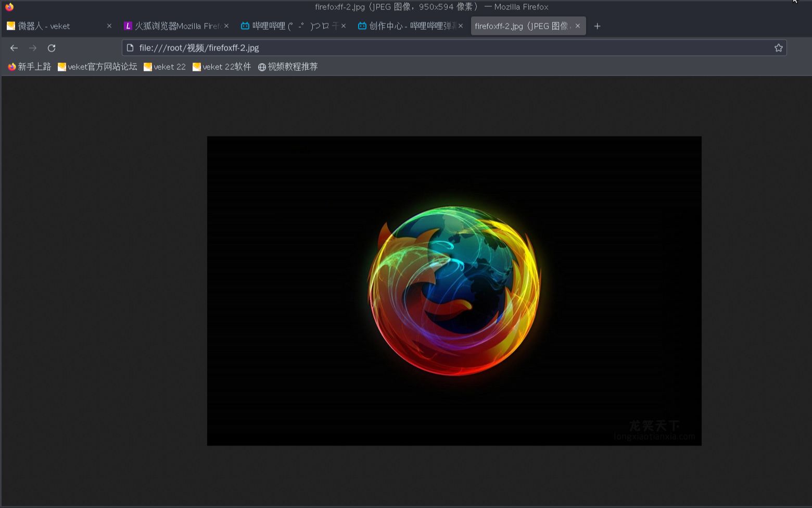Select the firefoxff-2.jpg tab
Viewport: 812px width, 508px height.
tap(528, 26)
